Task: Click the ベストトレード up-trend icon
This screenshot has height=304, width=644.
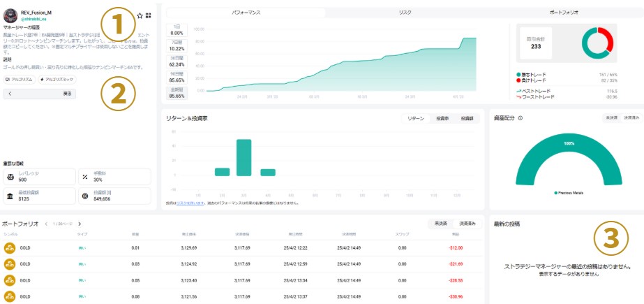Action: 518,91
